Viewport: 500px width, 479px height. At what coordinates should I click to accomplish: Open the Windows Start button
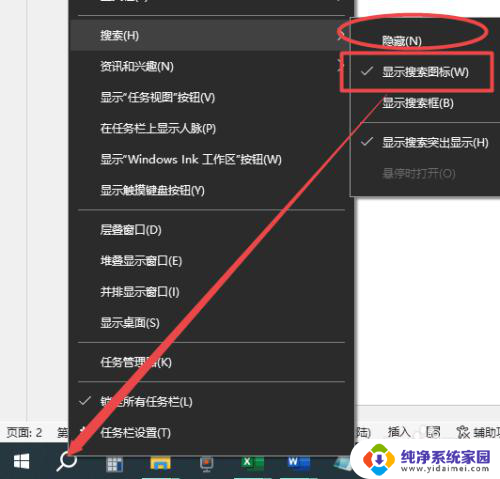(x=22, y=462)
